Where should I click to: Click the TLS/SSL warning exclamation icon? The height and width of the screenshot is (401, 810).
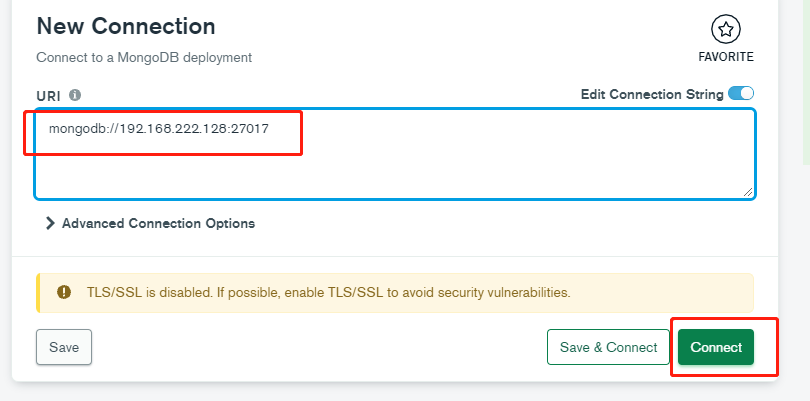(x=64, y=292)
